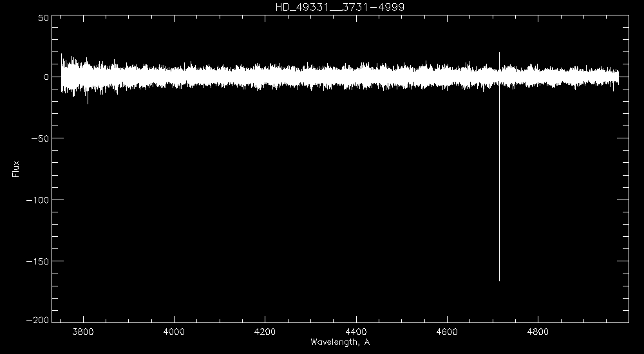644x354 pixels.
Task: Click the 4800 wavelength tick label
Action: [x=538, y=332]
